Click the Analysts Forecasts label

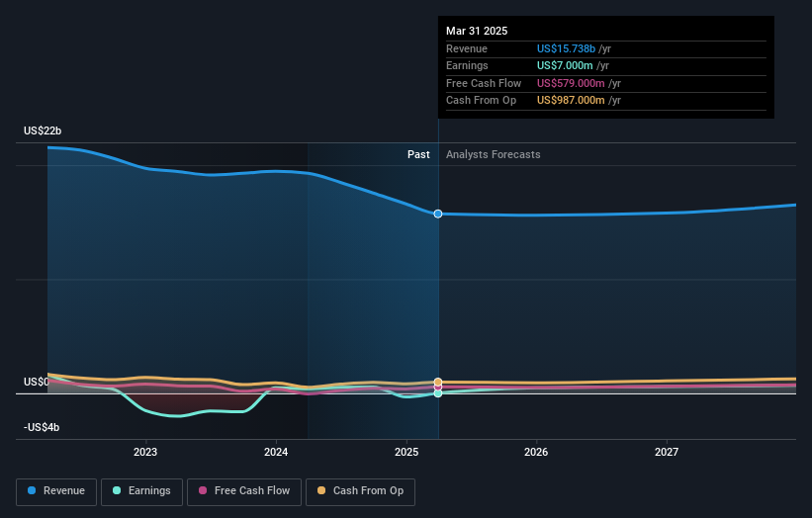(x=493, y=154)
